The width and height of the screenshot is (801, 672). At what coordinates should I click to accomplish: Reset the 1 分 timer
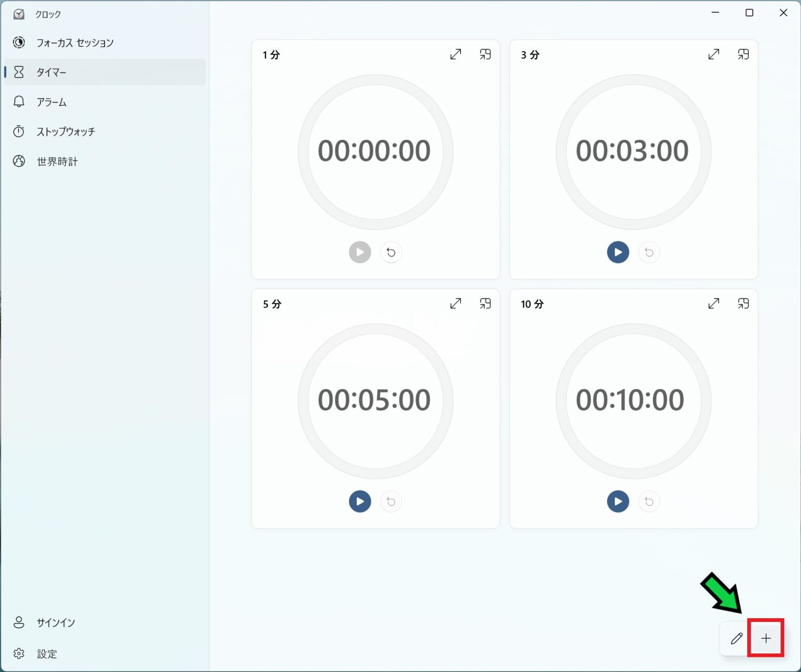[x=391, y=252]
